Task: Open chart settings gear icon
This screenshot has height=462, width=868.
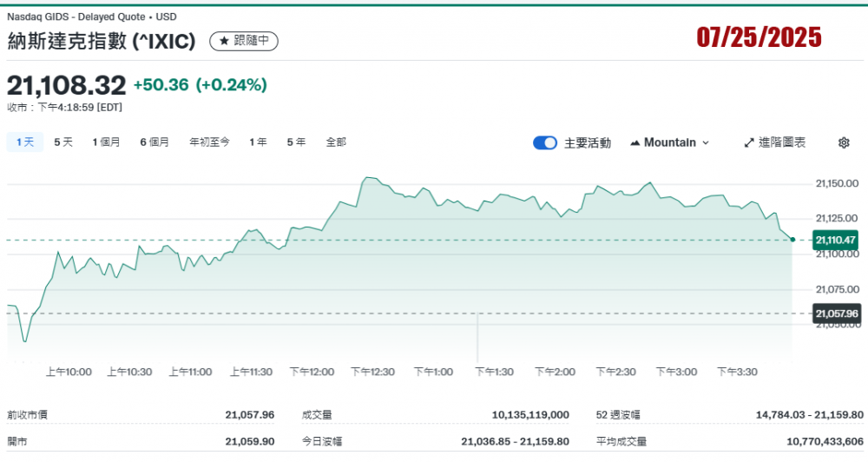Action: [x=843, y=142]
